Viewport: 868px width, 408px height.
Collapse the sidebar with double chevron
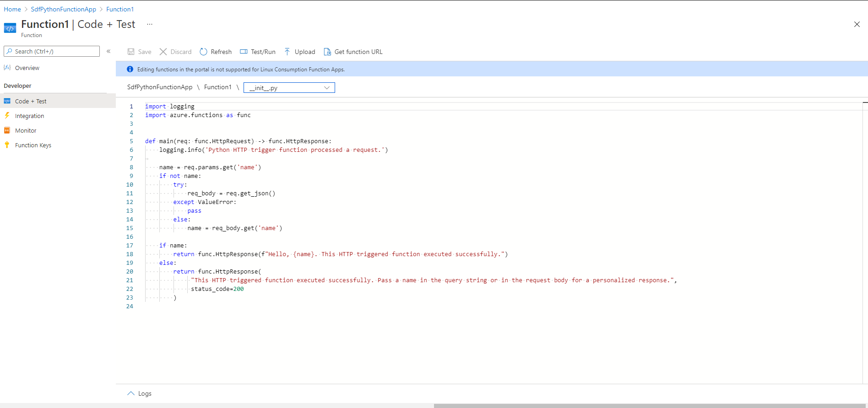(x=108, y=51)
